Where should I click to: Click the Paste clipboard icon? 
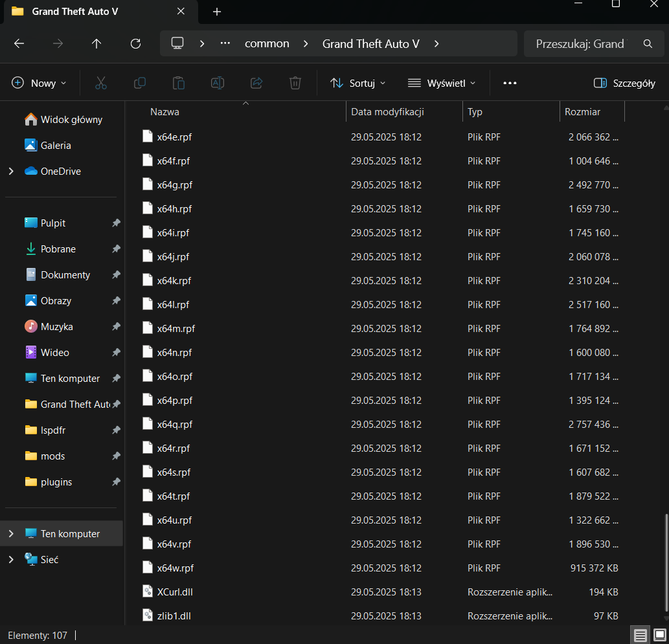[178, 83]
